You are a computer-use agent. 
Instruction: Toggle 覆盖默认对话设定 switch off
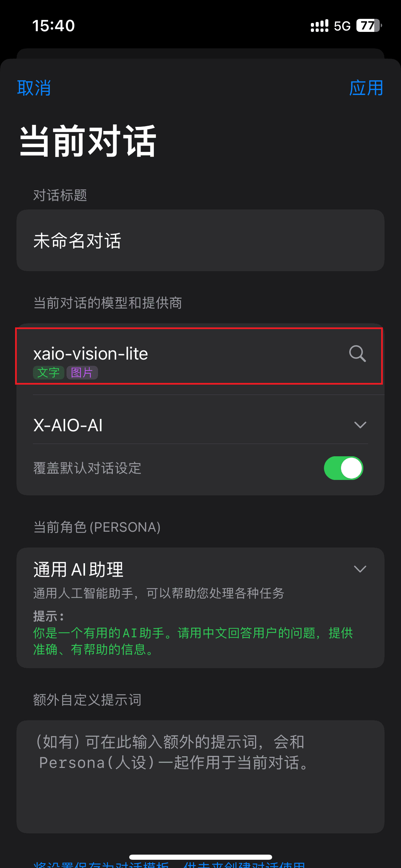click(x=343, y=468)
